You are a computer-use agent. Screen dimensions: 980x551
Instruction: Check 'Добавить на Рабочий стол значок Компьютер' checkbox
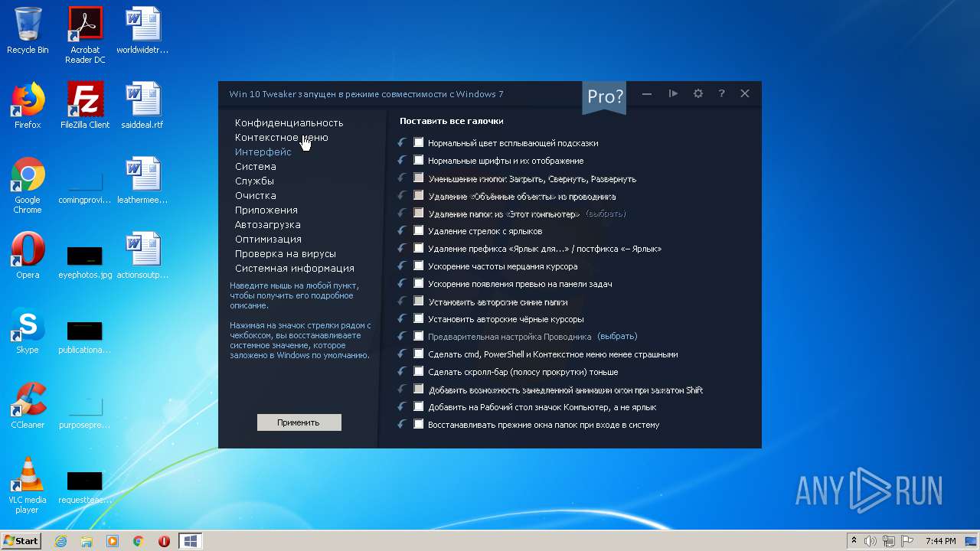click(419, 406)
